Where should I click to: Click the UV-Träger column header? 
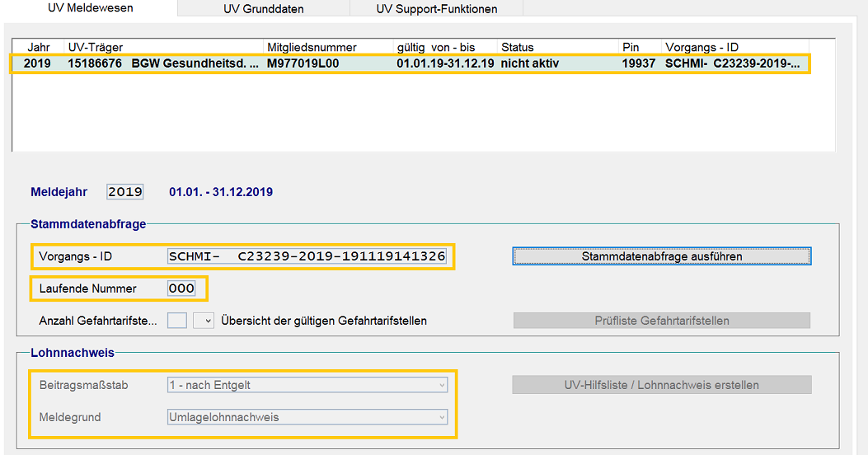163,47
